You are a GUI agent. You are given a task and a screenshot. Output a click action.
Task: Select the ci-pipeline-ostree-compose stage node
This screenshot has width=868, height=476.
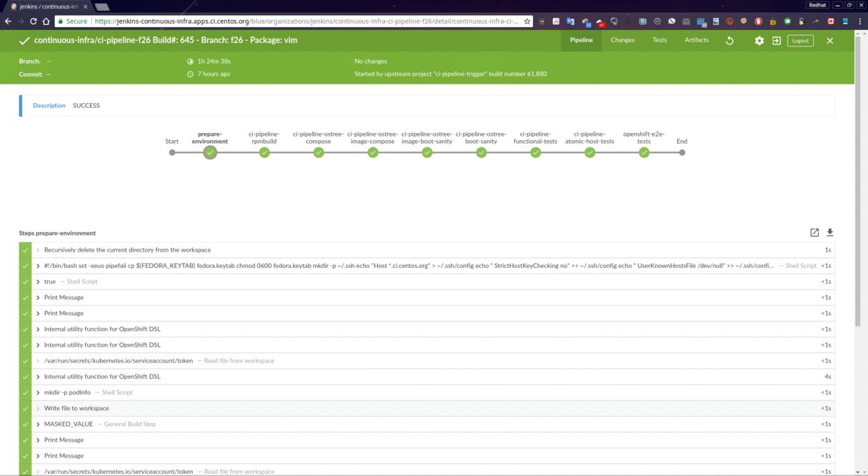pyautogui.click(x=319, y=152)
